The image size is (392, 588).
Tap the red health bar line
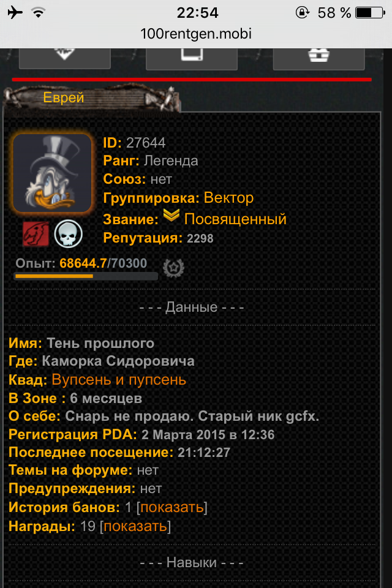click(192, 80)
